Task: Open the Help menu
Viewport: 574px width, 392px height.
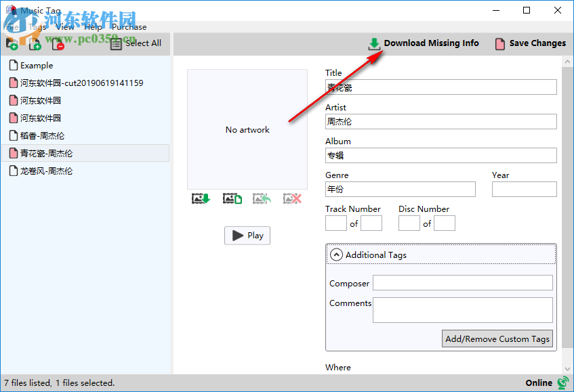Action: [x=93, y=27]
